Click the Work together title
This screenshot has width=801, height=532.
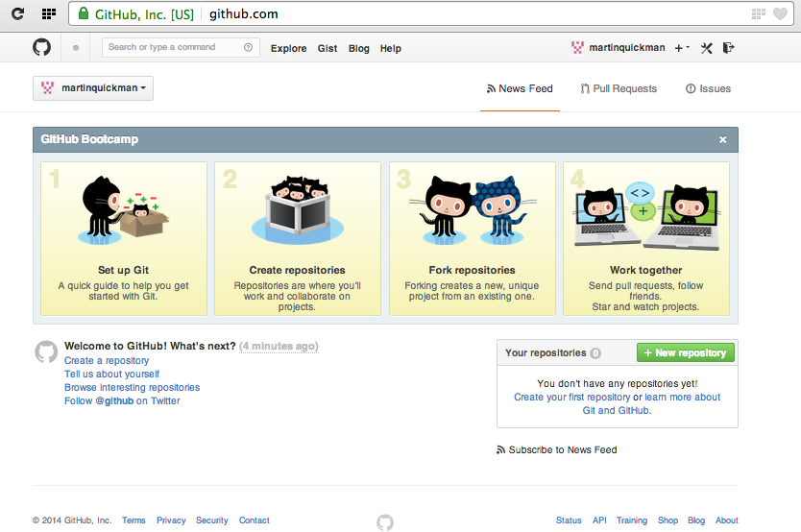[x=645, y=270]
